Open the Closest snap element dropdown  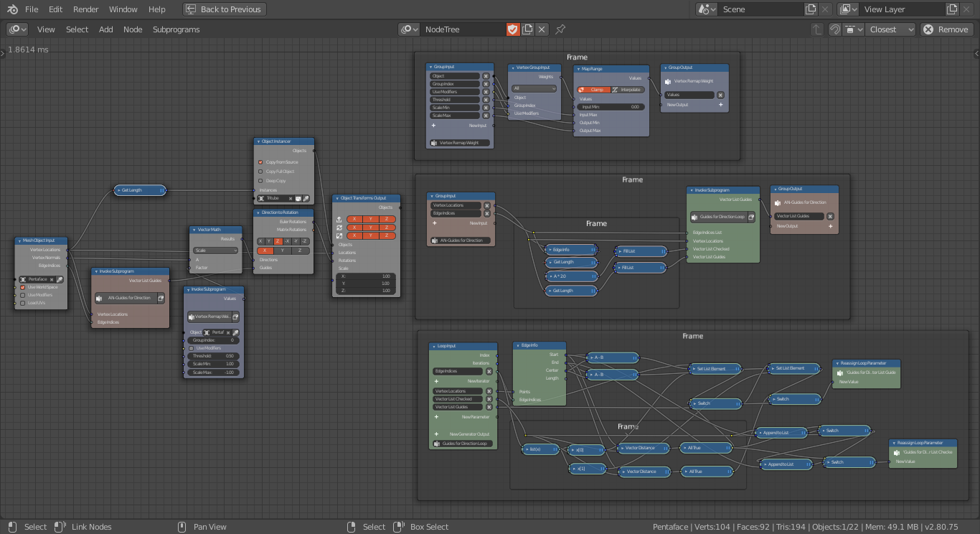(890, 29)
